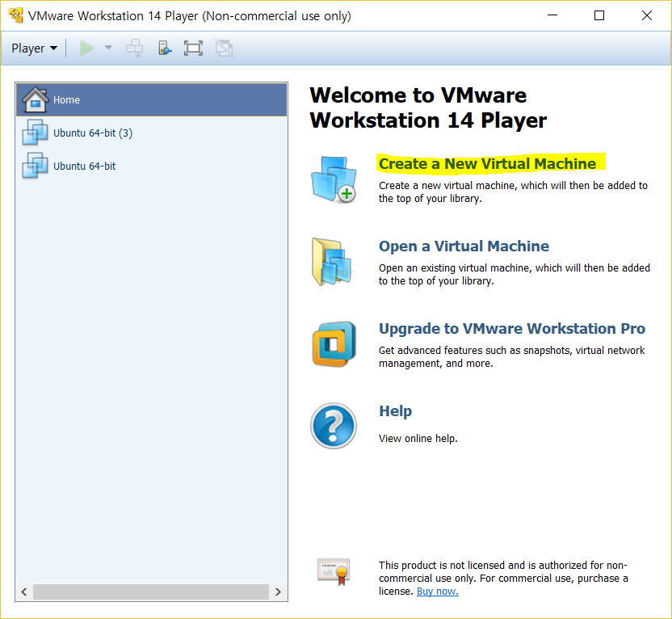
Task: Select Home in the library list
Action: click(x=151, y=100)
